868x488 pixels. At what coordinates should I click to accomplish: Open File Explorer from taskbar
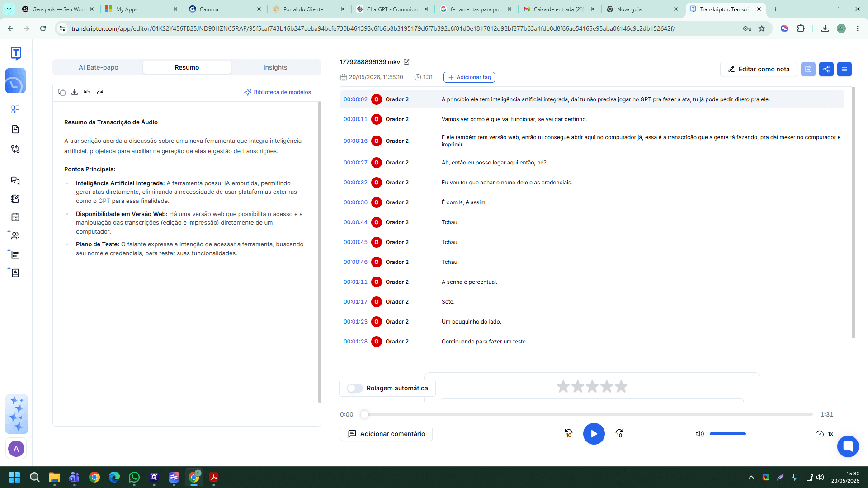point(55,477)
